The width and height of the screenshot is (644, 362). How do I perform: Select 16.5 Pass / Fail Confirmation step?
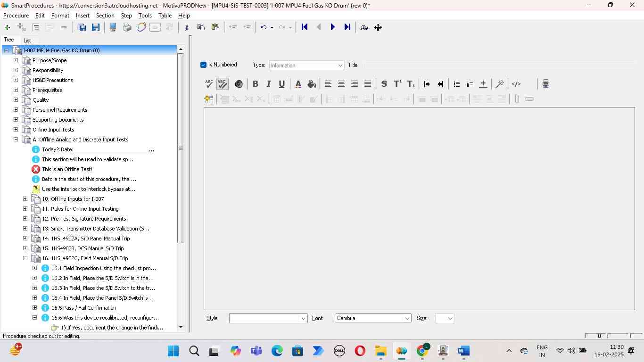pyautogui.click(x=84, y=308)
